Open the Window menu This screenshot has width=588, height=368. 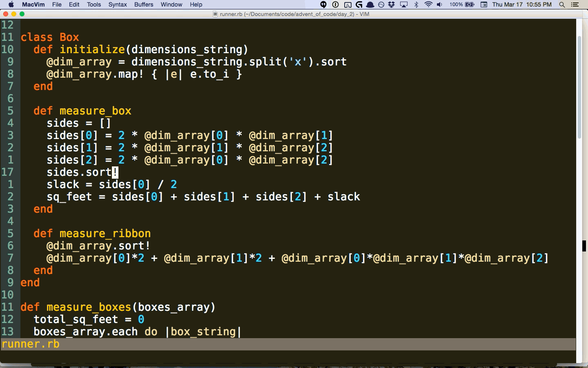click(171, 4)
